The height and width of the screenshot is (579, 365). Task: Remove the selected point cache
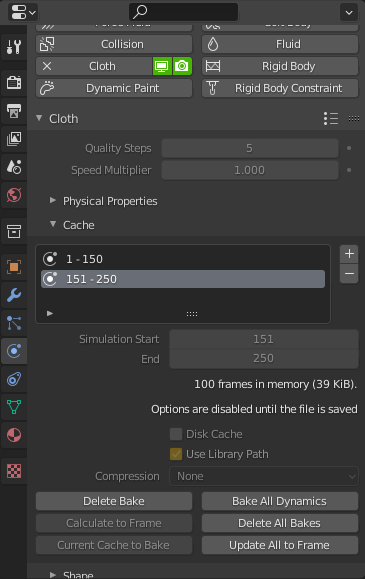tap(349, 274)
